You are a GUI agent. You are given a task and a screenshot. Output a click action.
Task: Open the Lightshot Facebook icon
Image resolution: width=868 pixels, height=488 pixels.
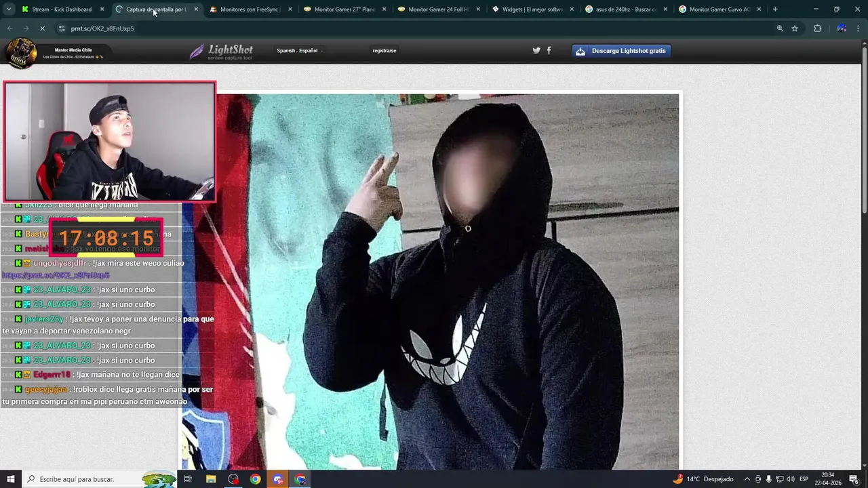549,51
